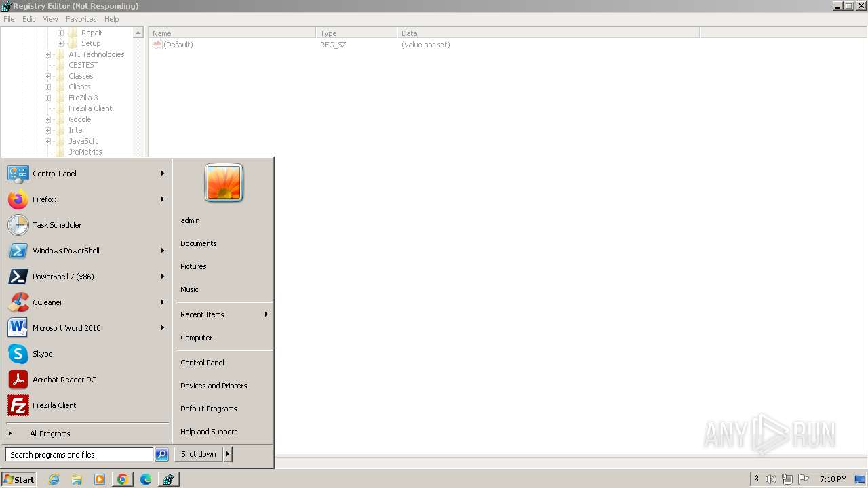Viewport: 868px width, 488px height.
Task: Click the Search programs and files box
Action: pyautogui.click(x=79, y=455)
